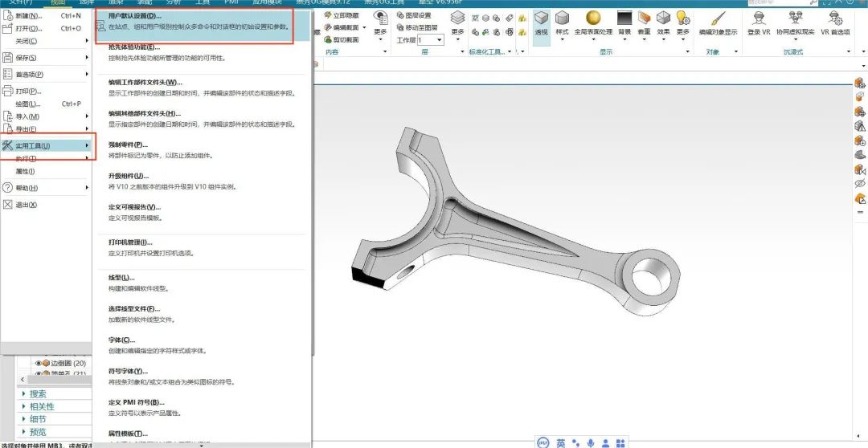This screenshot has height=448, width=868.
Task: Open 编辑工作部件文件头 entry
Action: (202, 88)
